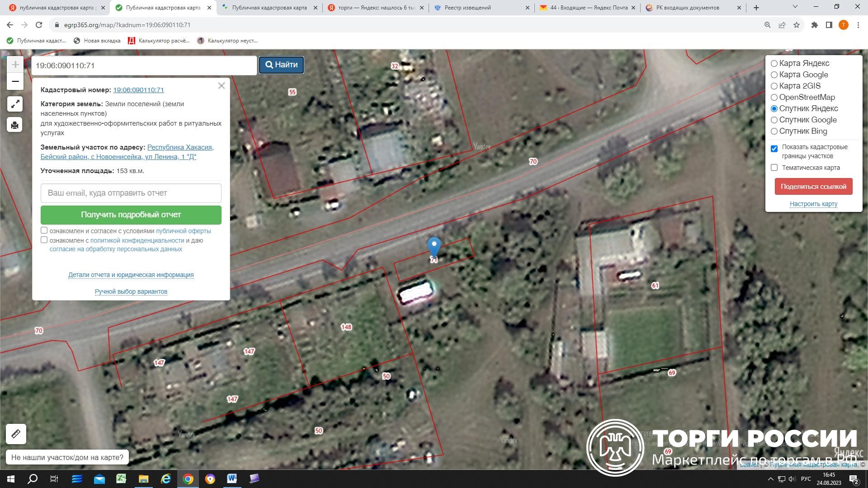Click the email input field
This screenshot has height=488, width=868.
[131, 193]
